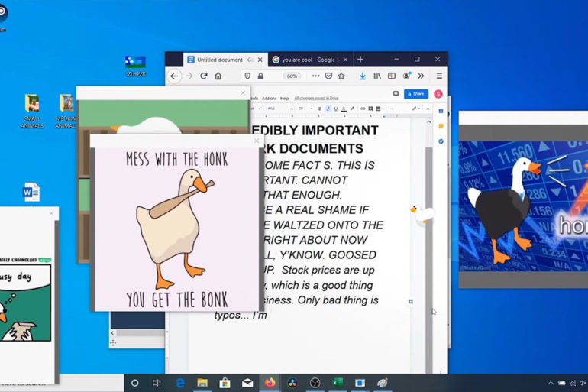
Task: Select SMALL ANIMALS desktop folder
Action: click(x=32, y=111)
